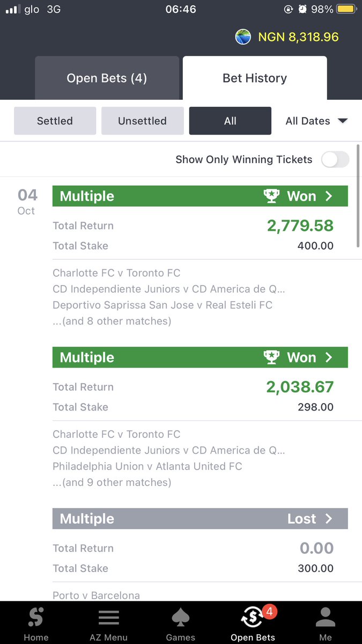Open the Games spade icon

click(x=181, y=618)
